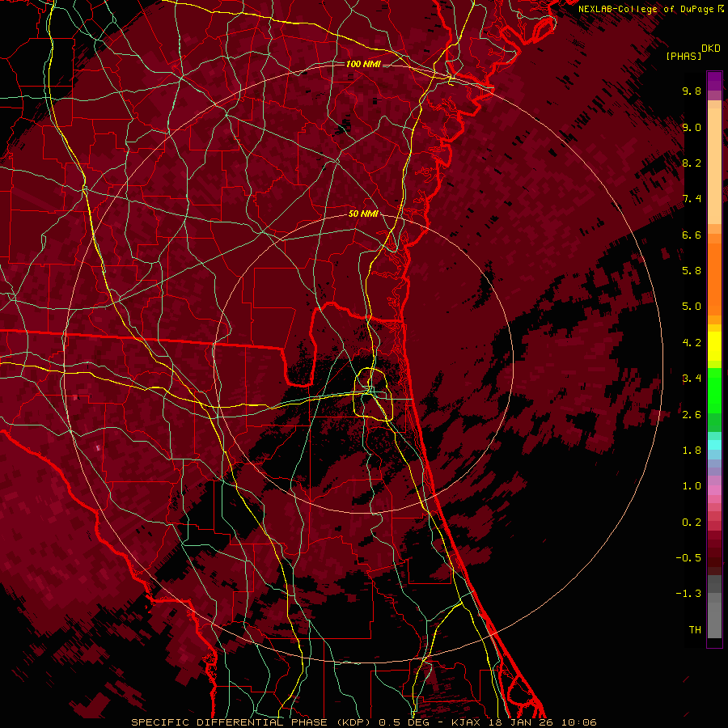This screenshot has width=728, height=728.
Task: Pick the gray color bar segment near TH
Action: point(714,622)
